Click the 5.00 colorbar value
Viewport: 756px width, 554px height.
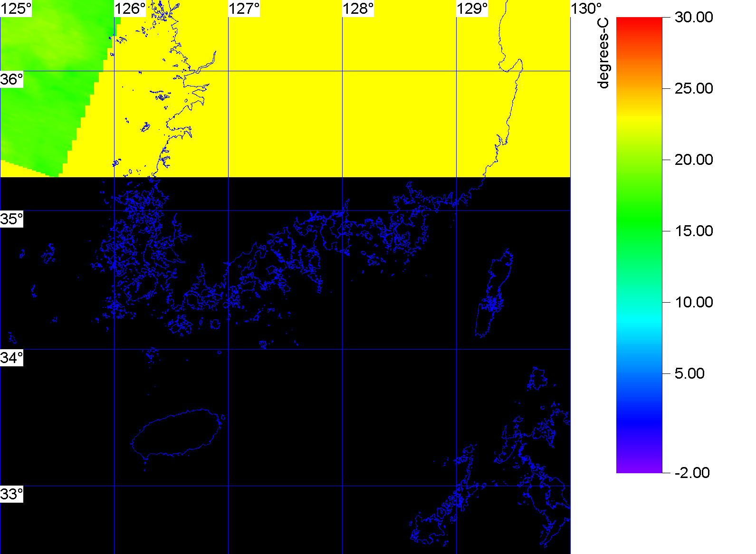689,373
